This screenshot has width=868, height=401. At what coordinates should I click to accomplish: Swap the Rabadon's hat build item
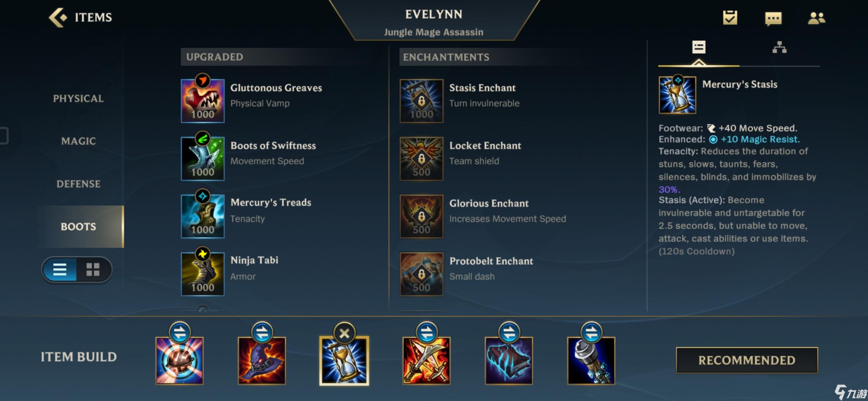[262, 332]
